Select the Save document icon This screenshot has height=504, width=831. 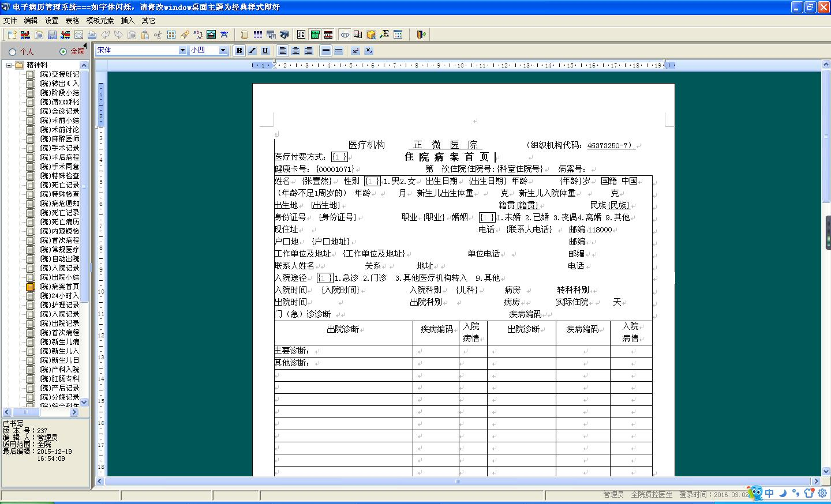[x=53, y=35]
